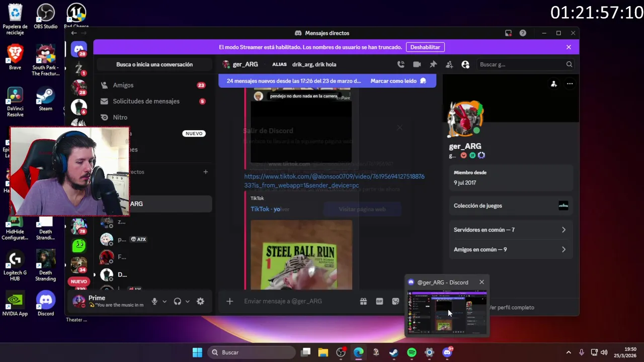Focus the Buscar g... search box
The height and width of the screenshot is (362, 644).
coord(525,64)
